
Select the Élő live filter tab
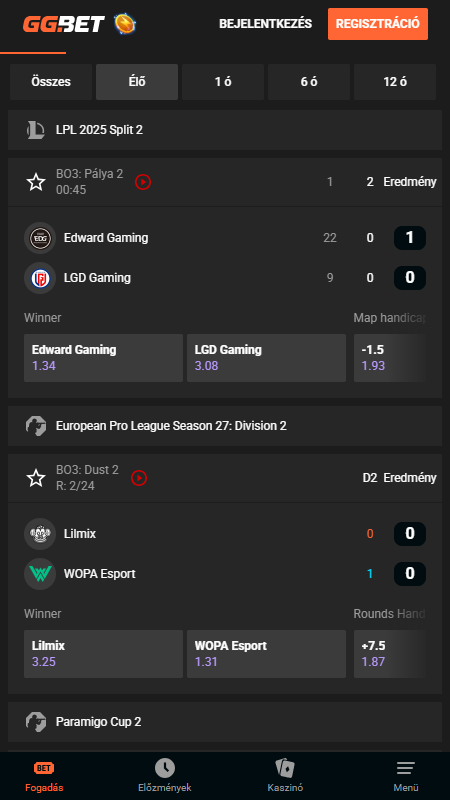coord(137,82)
